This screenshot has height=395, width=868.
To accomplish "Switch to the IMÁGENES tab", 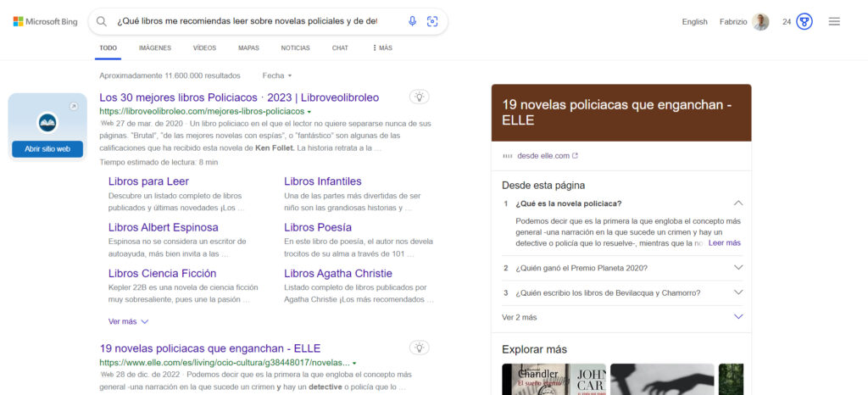I will coord(155,48).
